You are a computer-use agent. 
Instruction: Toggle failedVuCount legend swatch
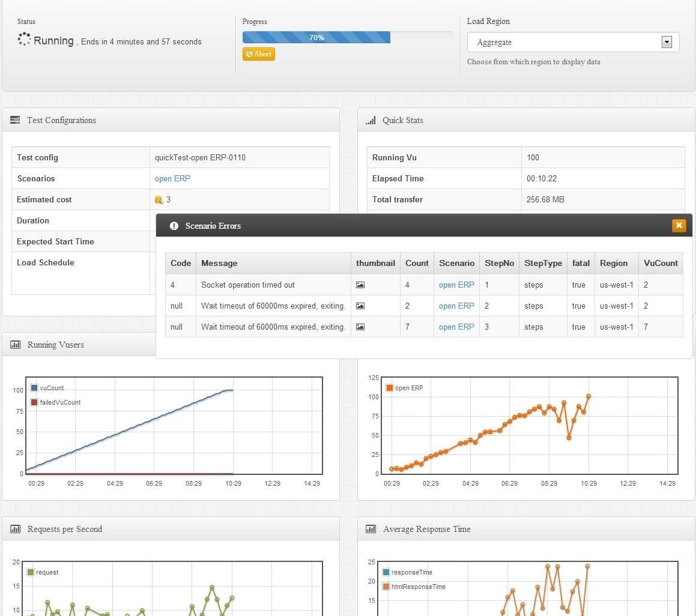pyautogui.click(x=34, y=402)
